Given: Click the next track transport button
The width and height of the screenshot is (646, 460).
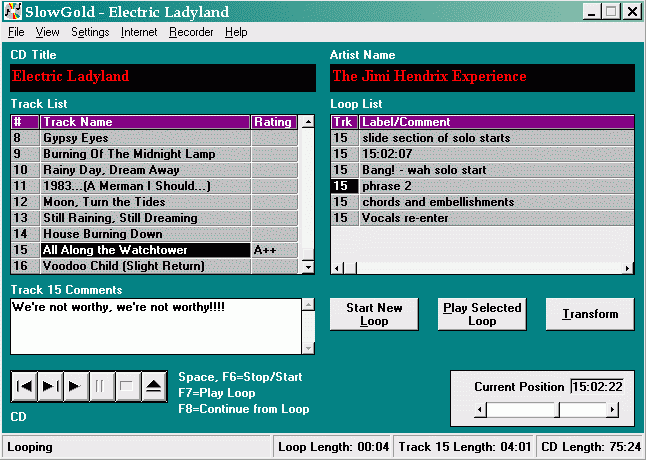Looking at the screenshot, I should [x=51, y=387].
